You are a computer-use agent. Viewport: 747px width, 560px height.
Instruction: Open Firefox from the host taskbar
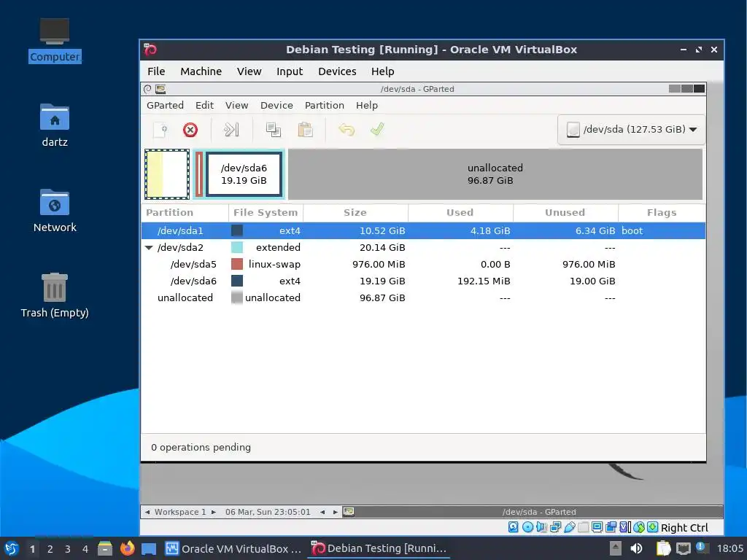(x=127, y=548)
